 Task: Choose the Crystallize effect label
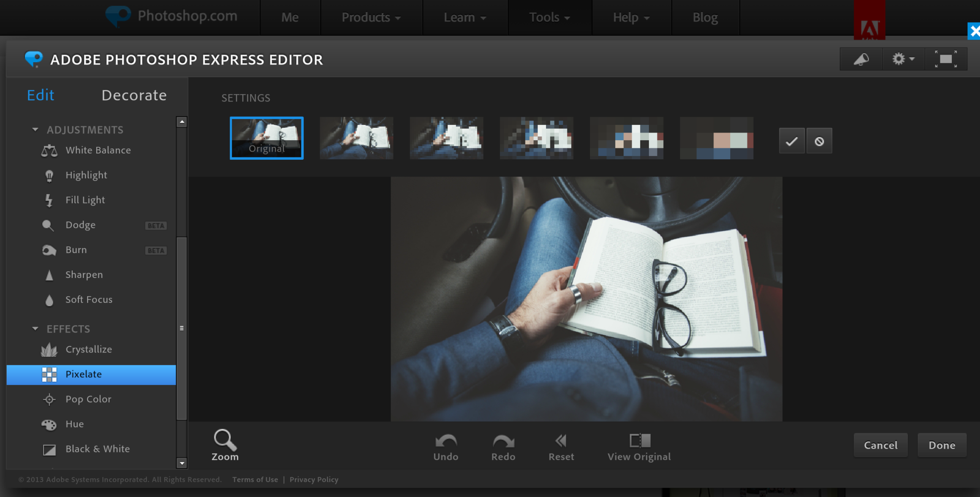tap(89, 350)
